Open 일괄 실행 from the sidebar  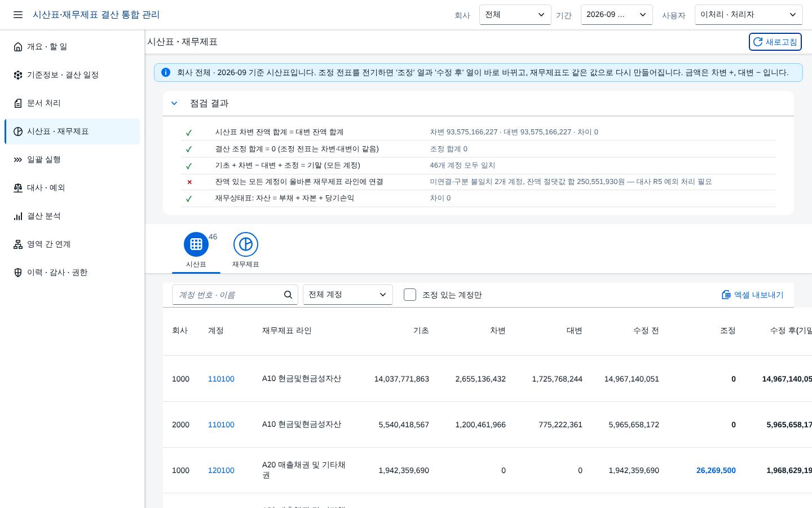(x=72, y=160)
